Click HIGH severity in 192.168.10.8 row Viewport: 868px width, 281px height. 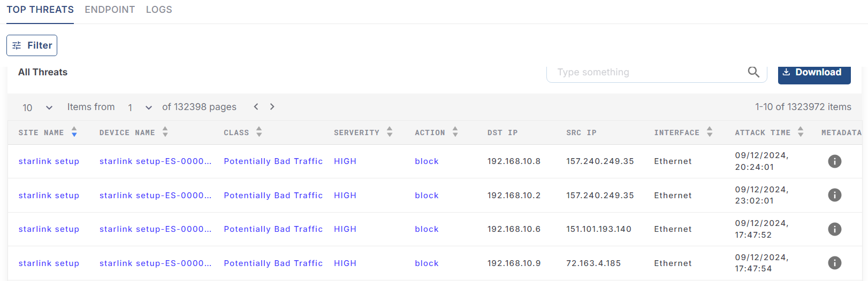[x=345, y=161]
